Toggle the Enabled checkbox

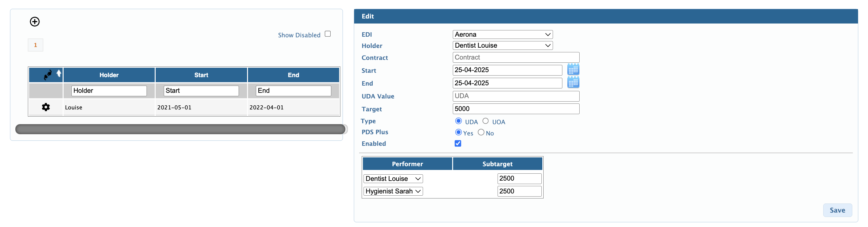(x=458, y=143)
